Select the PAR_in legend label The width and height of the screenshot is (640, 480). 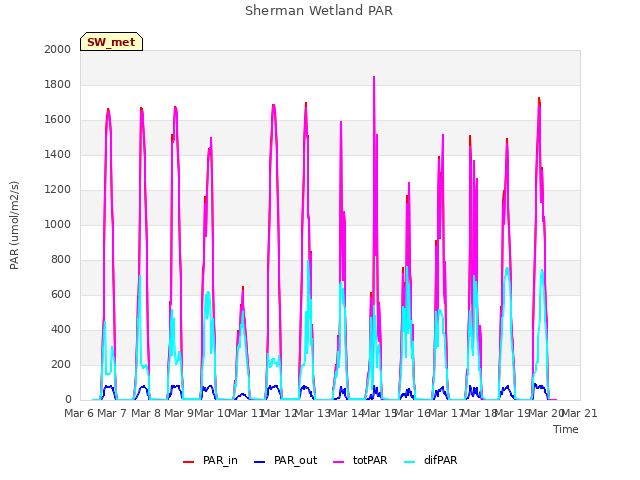click(220, 460)
